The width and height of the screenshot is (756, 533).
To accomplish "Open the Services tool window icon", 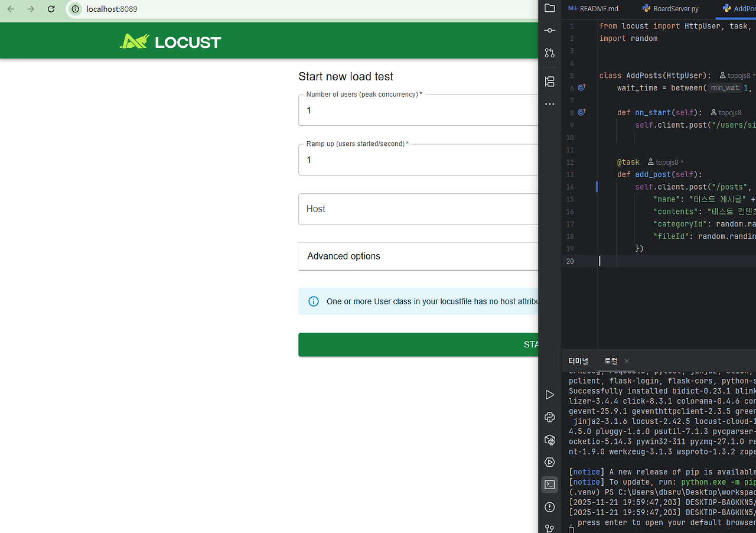I will (x=549, y=462).
